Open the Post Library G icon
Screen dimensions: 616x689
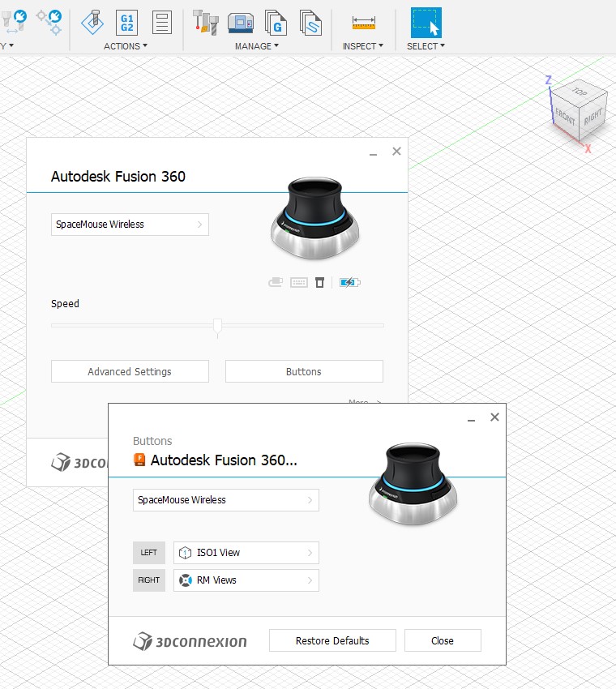pos(276,23)
